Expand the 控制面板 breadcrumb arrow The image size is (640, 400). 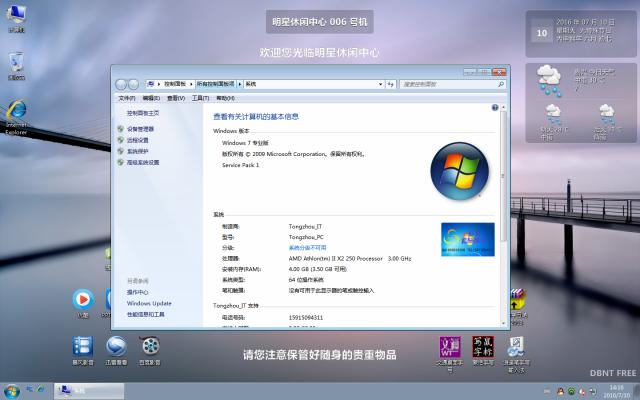click(x=193, y=84)
